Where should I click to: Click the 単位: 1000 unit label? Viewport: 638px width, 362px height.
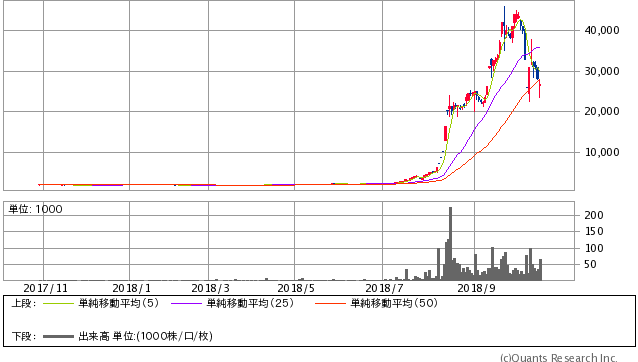tap(35, 209)
